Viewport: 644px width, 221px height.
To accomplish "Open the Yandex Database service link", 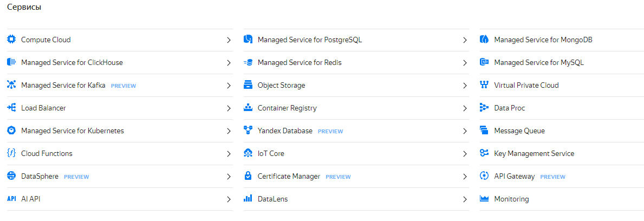I will pos(285,131).
